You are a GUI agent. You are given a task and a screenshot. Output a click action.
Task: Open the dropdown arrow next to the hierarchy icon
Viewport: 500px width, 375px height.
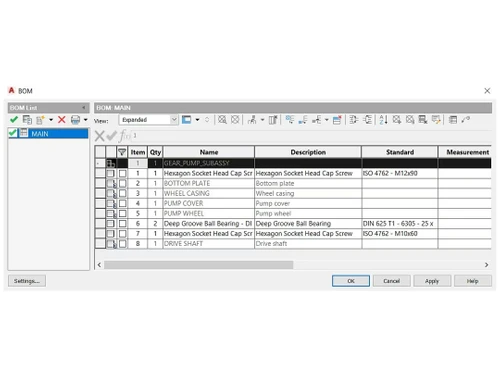[x=262, y=120]
